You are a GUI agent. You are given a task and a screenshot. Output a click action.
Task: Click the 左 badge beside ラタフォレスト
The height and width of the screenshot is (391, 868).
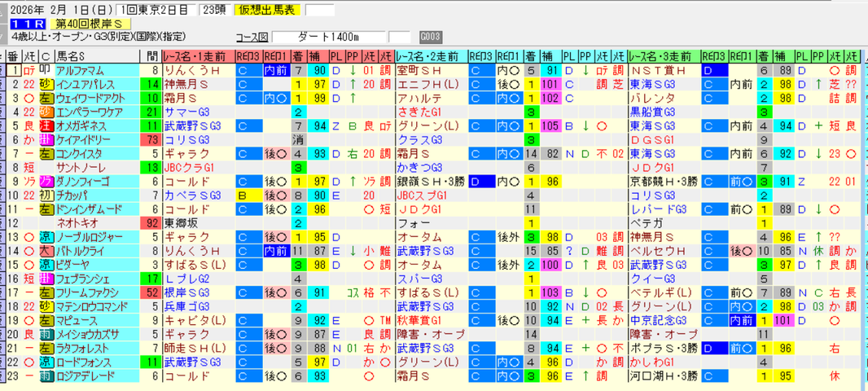click(46, 349)
